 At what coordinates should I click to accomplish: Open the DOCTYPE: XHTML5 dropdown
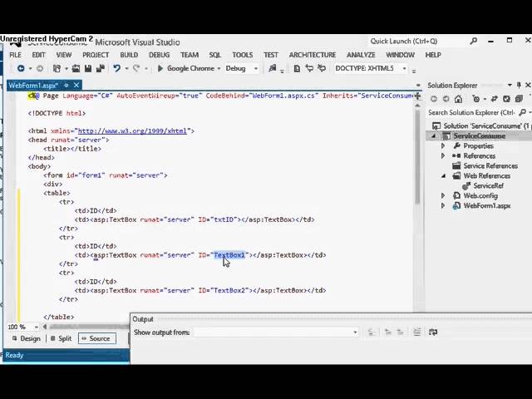point(404,68)
